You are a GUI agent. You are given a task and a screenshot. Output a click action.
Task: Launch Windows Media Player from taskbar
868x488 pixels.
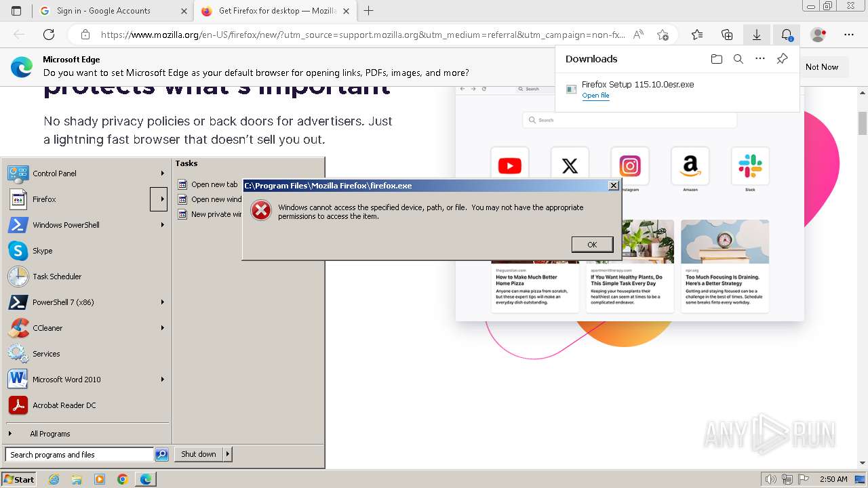100,479
